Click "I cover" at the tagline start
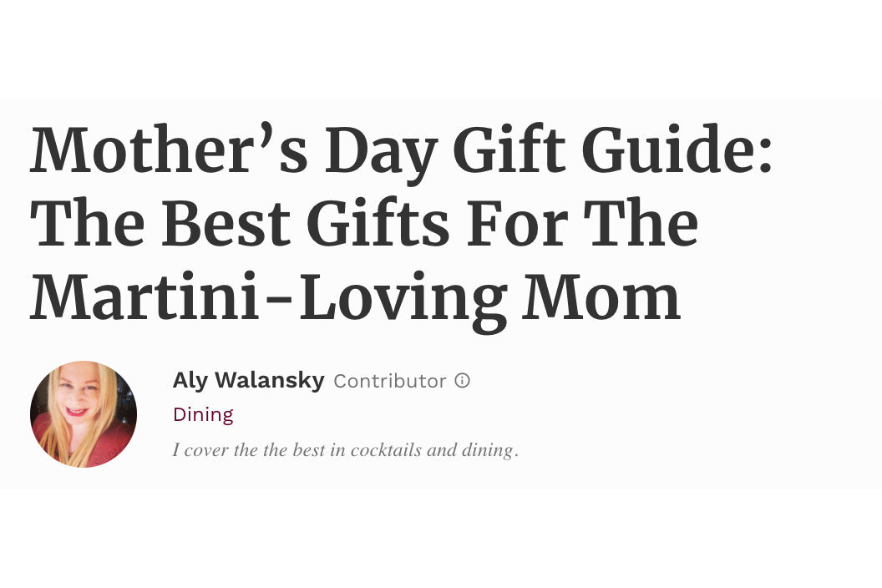This screenshot has width=882, height=588. (x=199, y=450)
